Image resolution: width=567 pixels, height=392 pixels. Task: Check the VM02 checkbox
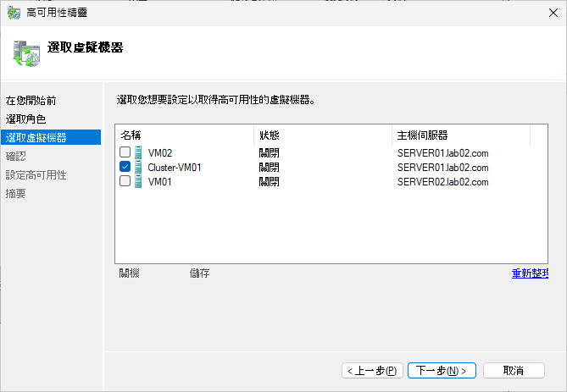click(x=125, y=152)
